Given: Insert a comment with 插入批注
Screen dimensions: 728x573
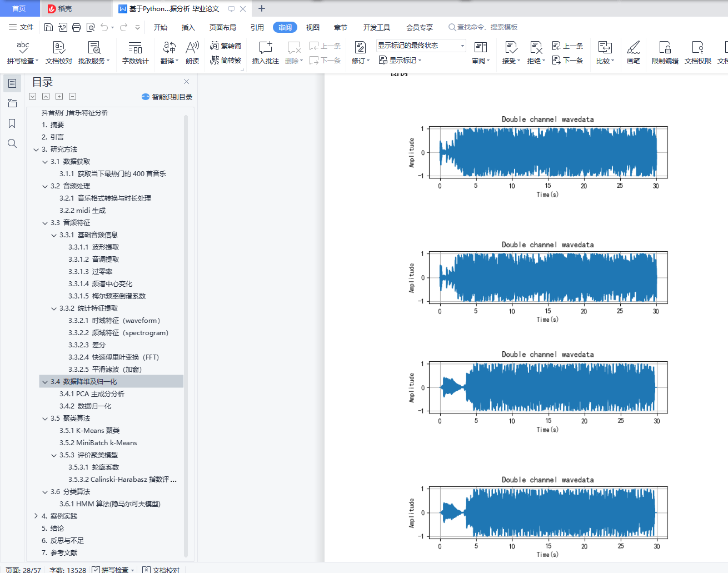Looking at the screenshot, I should click(x=266, y=53).
